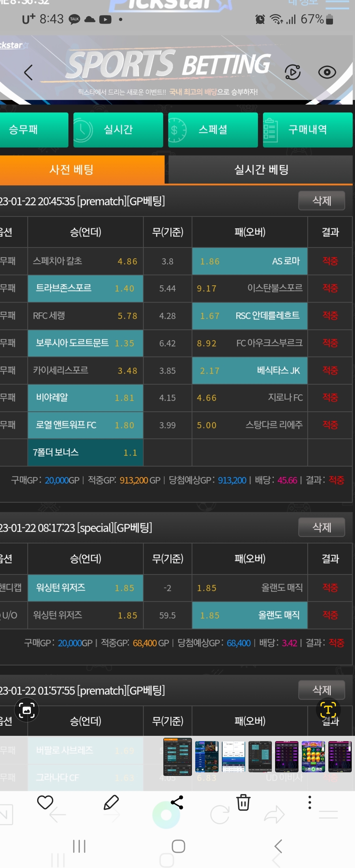Open the 스페셜 menu button
355x868 pixels.
213,130
